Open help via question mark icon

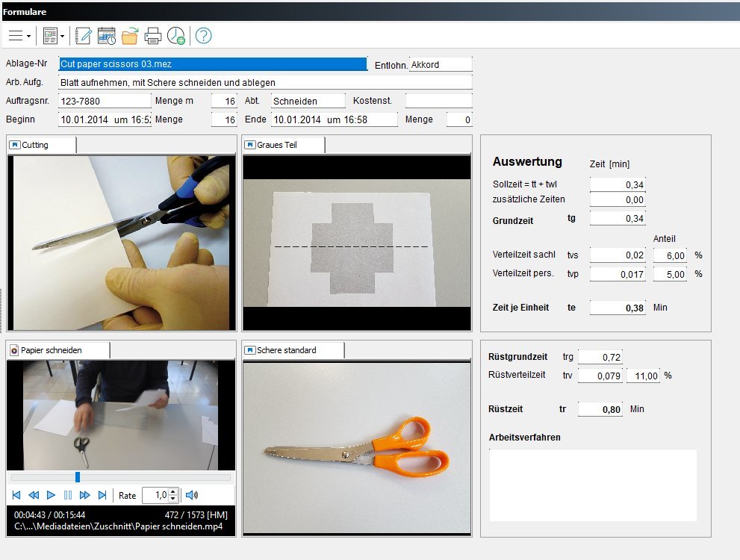pyautogui.click(x=203, y=35)
